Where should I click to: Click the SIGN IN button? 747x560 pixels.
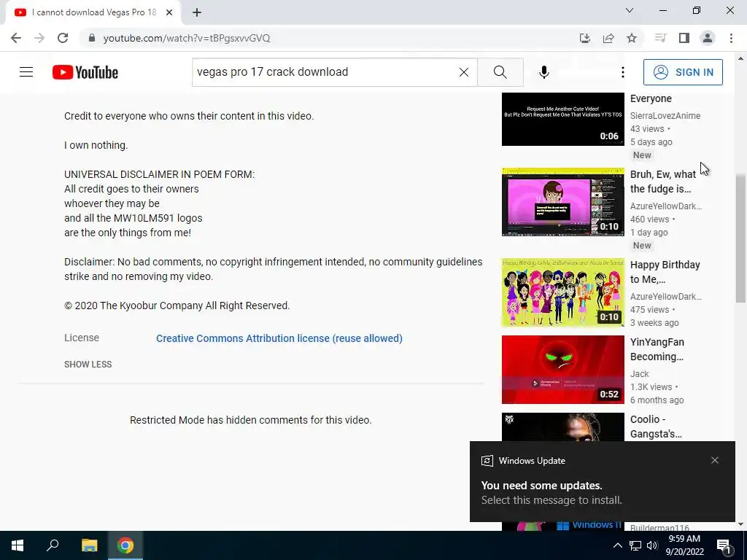[683, 72]
